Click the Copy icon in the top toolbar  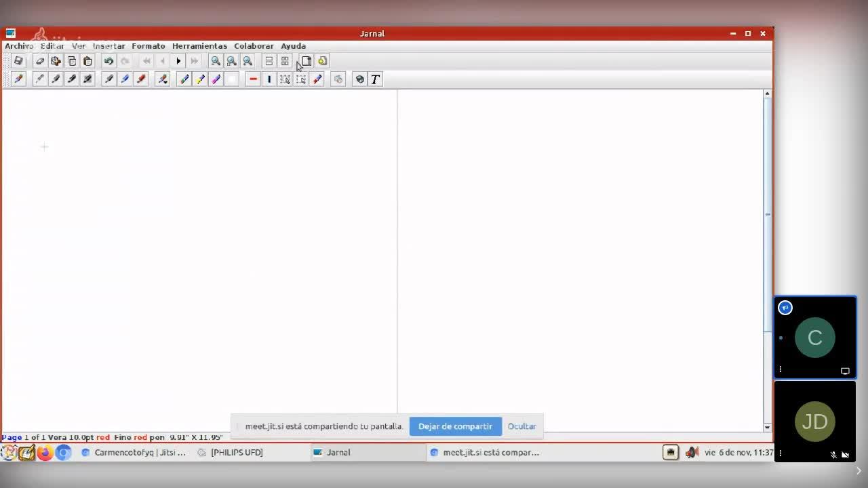pos(72,61)
